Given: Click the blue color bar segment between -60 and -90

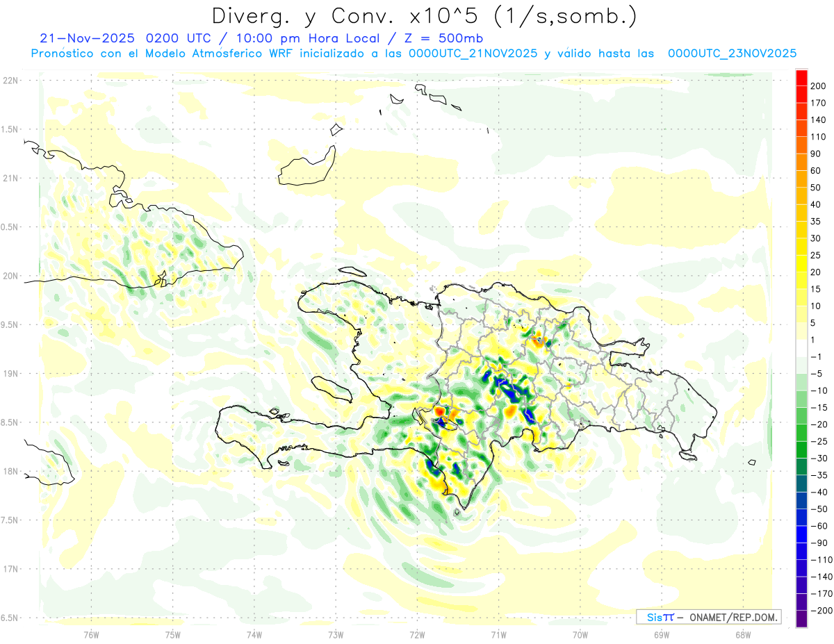Looking at the screenshot, I should point(801,534).
